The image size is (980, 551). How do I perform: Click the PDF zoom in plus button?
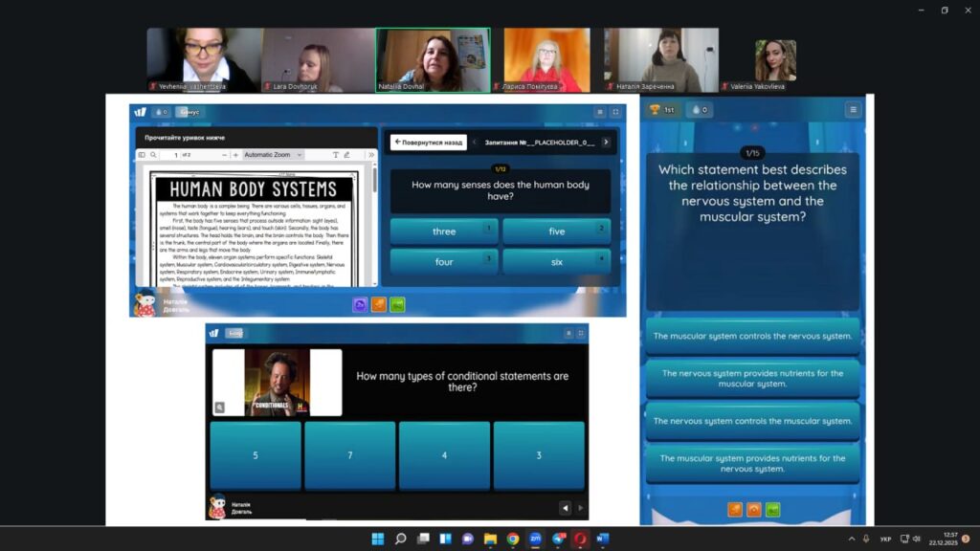tap(235, 155)
